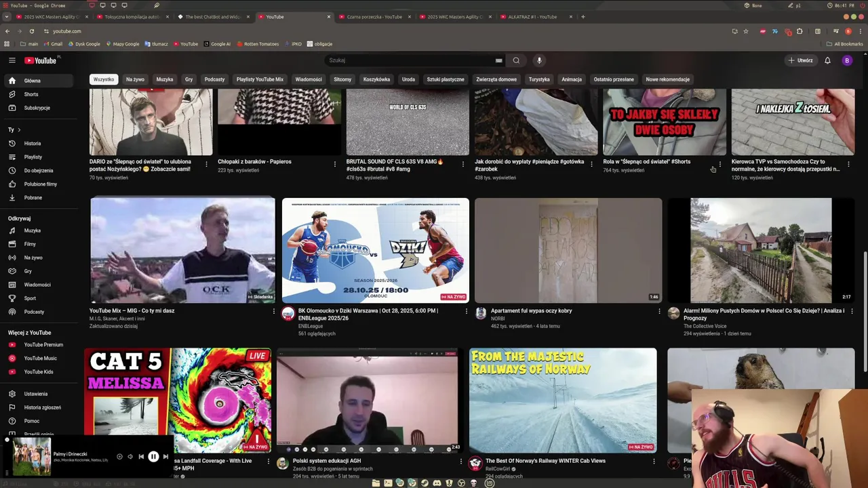Image resolution: width=868 pixels, height=488 pixels.
Task: Open options menu for Chłopaki z baraków short
Action: click(x=335, y=164)
